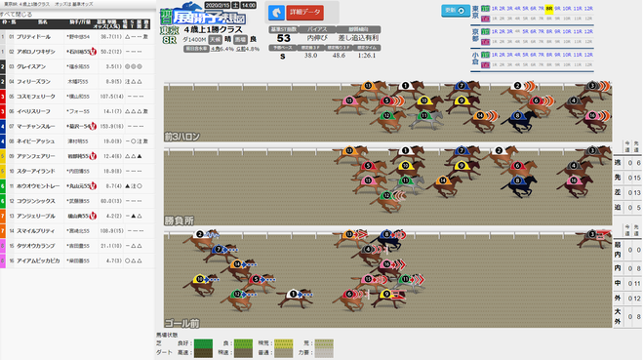
Task: Click the 良好 turf green swatch
Action: (203, 343)
